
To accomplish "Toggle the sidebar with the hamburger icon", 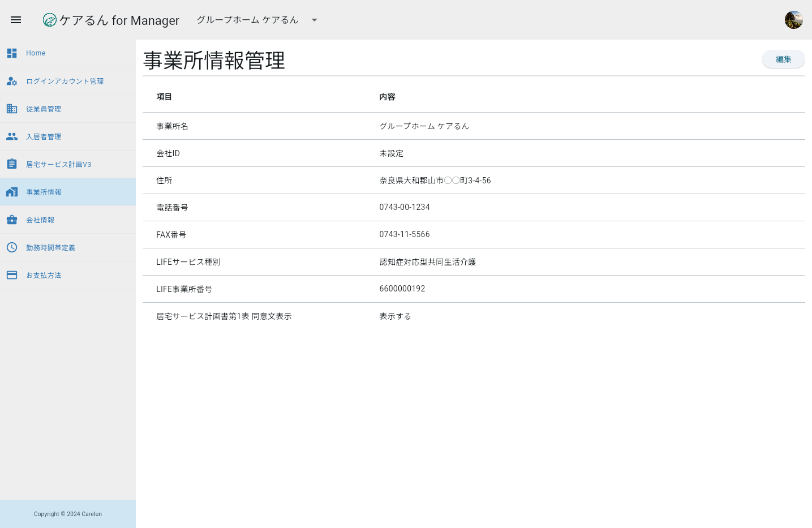I will 15,20.
